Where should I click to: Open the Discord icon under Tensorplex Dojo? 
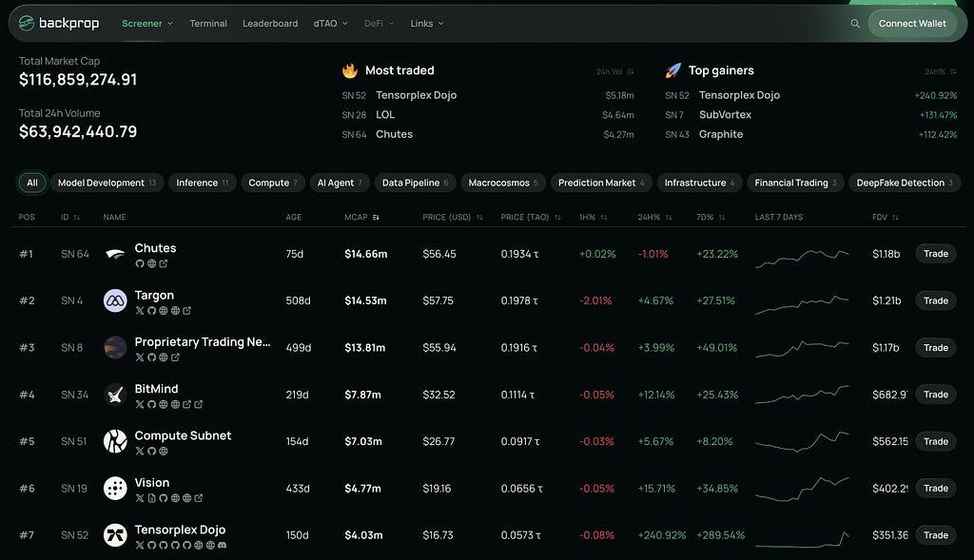pos(223,545)
